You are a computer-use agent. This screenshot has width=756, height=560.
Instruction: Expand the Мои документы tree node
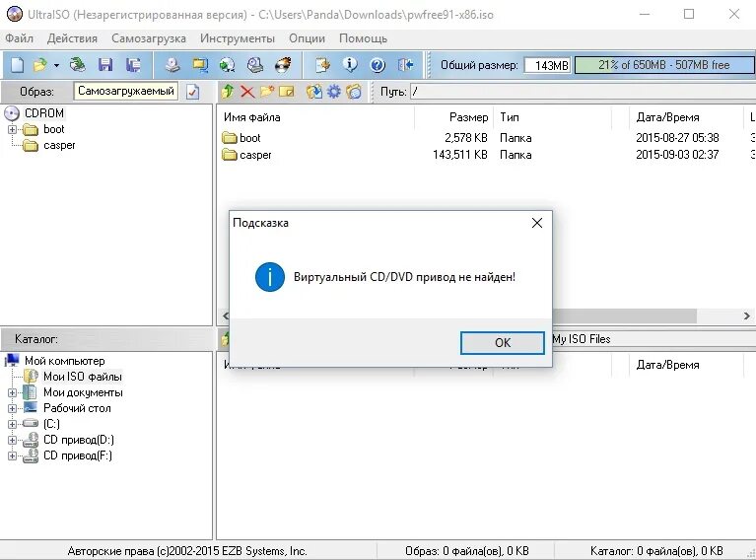[12, 392]
